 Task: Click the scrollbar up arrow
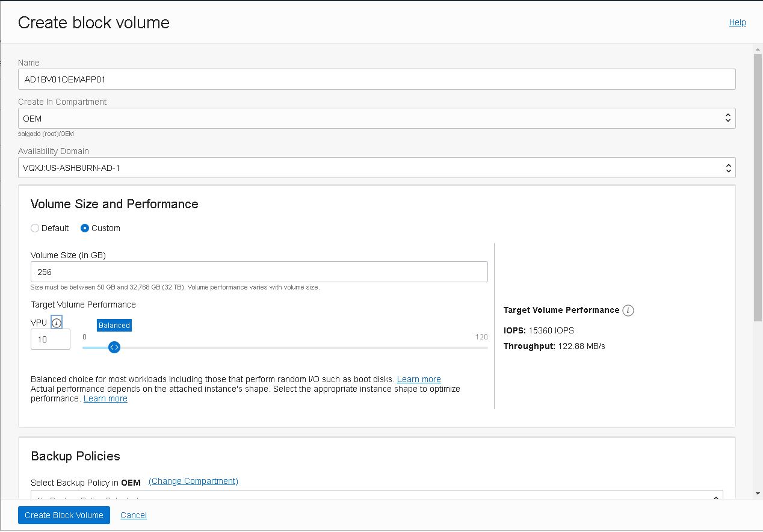click(758, 49)
